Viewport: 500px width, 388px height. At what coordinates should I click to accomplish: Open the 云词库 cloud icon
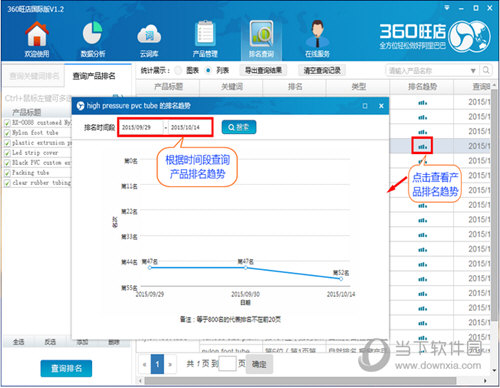point(149,39)
